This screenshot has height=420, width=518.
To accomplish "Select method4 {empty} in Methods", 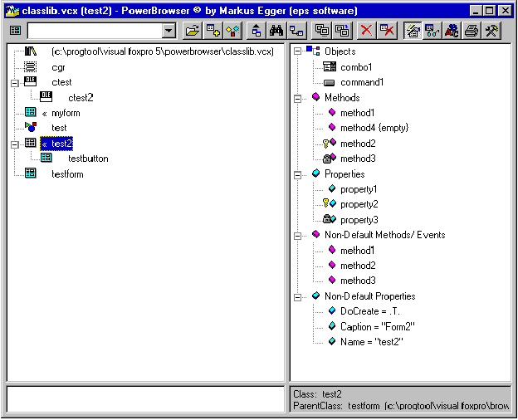I will click(374, 128).
